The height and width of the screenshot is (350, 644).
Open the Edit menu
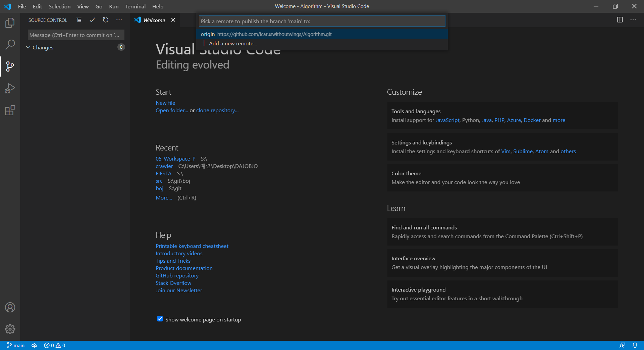click(37, 6)
